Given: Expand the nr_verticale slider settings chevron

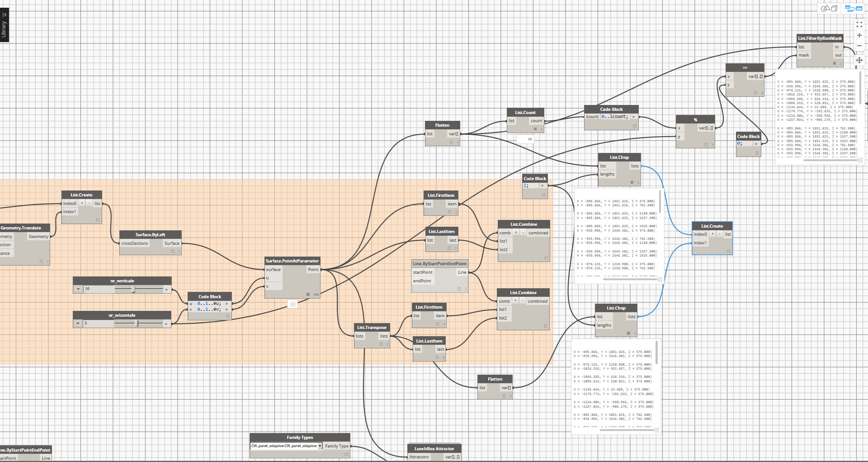Looking at the screenshot, I should click(x=78, y=289).
